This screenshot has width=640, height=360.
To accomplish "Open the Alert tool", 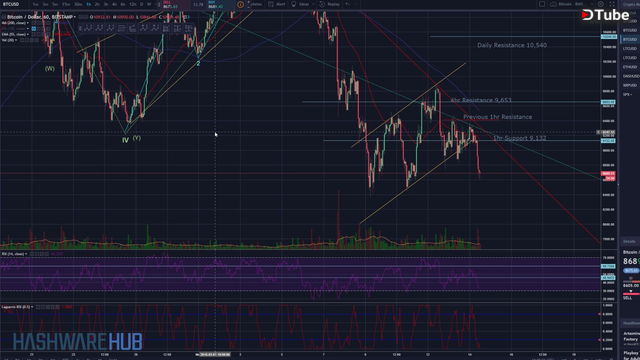I will tap(277, 4).
